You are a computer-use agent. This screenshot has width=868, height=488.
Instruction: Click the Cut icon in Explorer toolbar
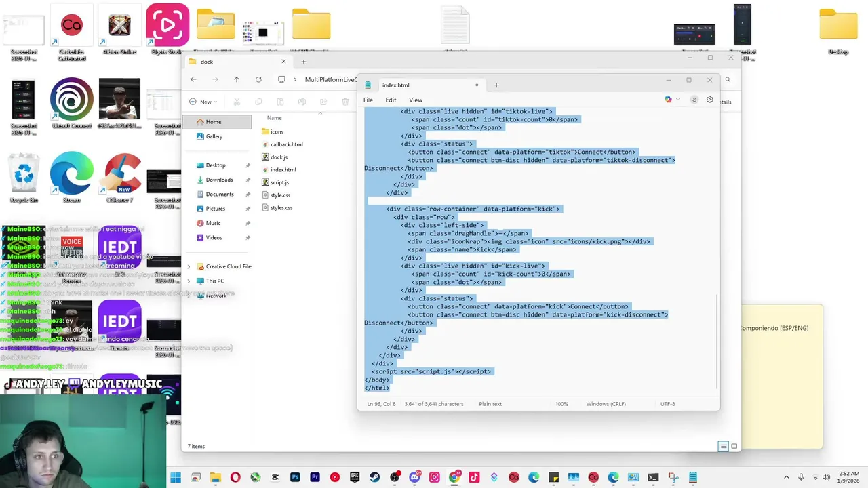point(237,102)
